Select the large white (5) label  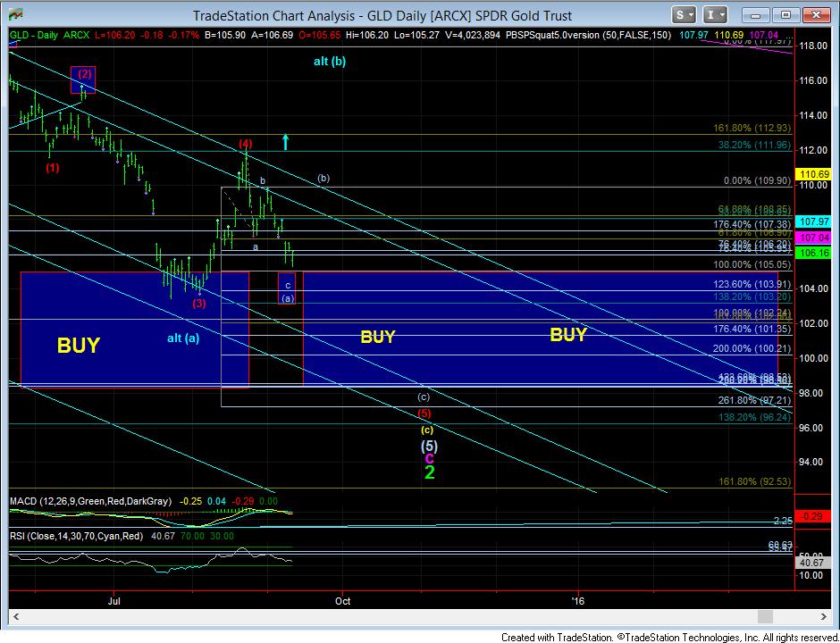click(429, 446)
